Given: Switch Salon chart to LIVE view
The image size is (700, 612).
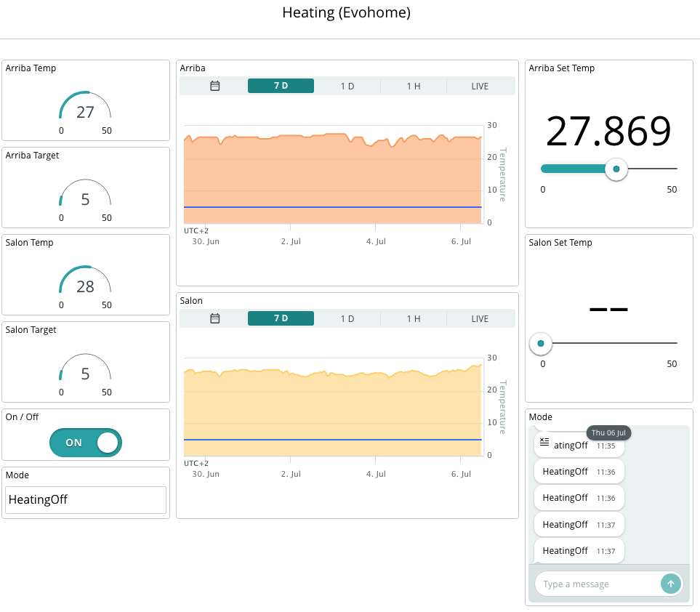Looking at the screenshot, I should pyautogui.click(x=480, y=318).
